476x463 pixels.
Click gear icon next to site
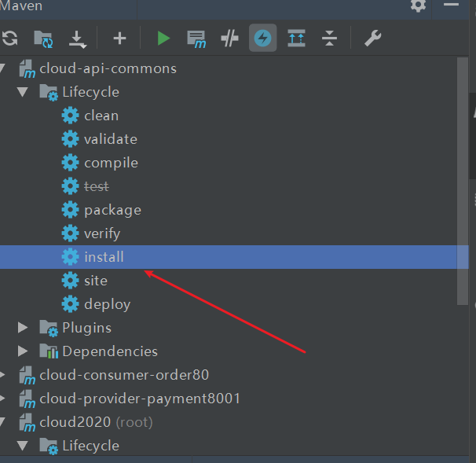click(70, 281)
